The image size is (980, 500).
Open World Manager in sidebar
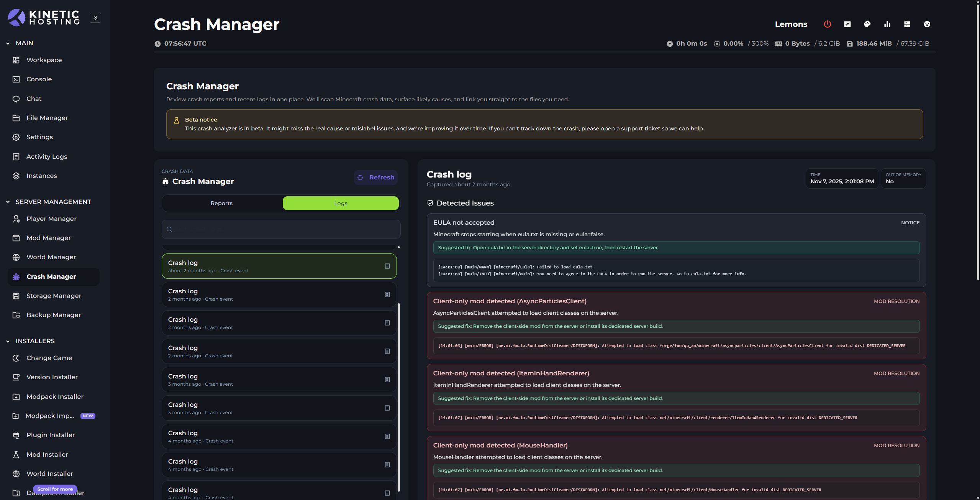[51, 257]
